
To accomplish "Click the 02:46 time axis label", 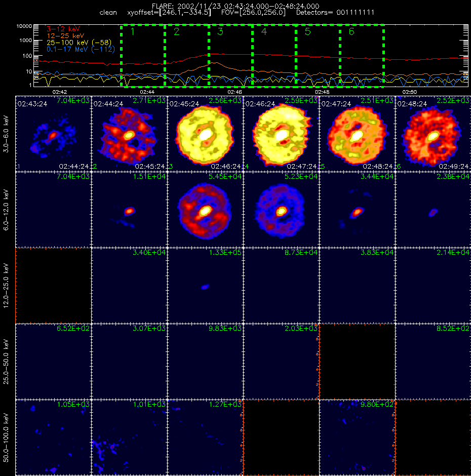I will pos(234,92).
